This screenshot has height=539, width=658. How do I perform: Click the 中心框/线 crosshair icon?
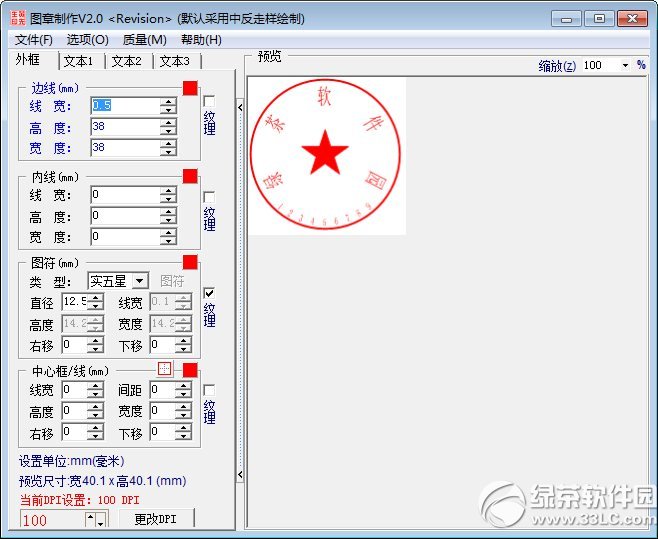click(165, 369)
